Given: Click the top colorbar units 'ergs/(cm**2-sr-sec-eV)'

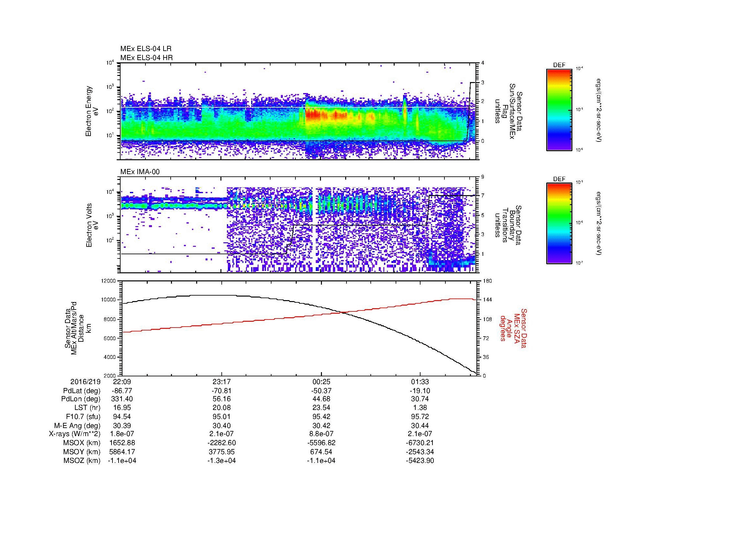Looking at the screenshot, I should click(599, 110).
